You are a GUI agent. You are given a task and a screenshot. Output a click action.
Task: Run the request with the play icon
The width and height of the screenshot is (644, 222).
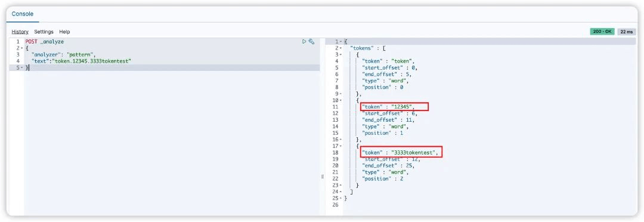(x=304, y=42)
